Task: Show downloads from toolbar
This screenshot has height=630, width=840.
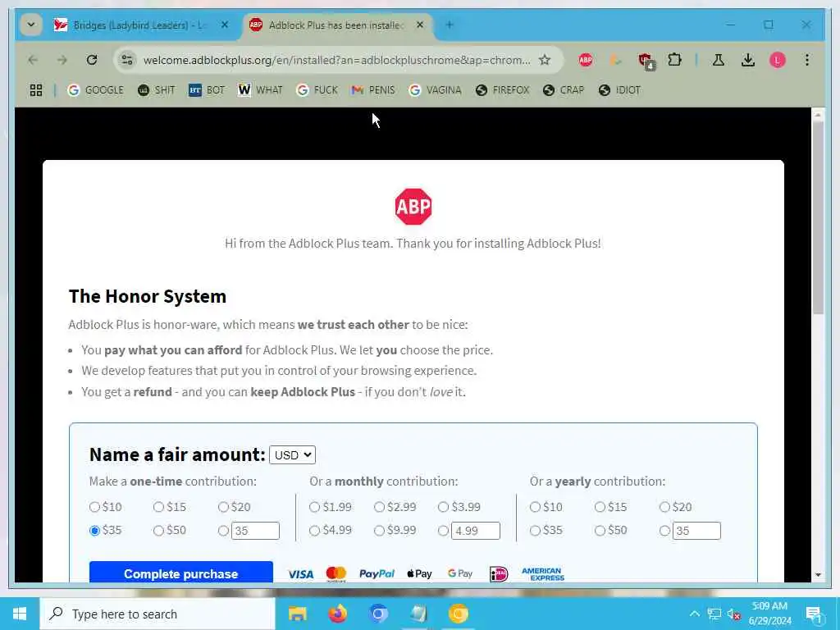Action: [748, 60]
